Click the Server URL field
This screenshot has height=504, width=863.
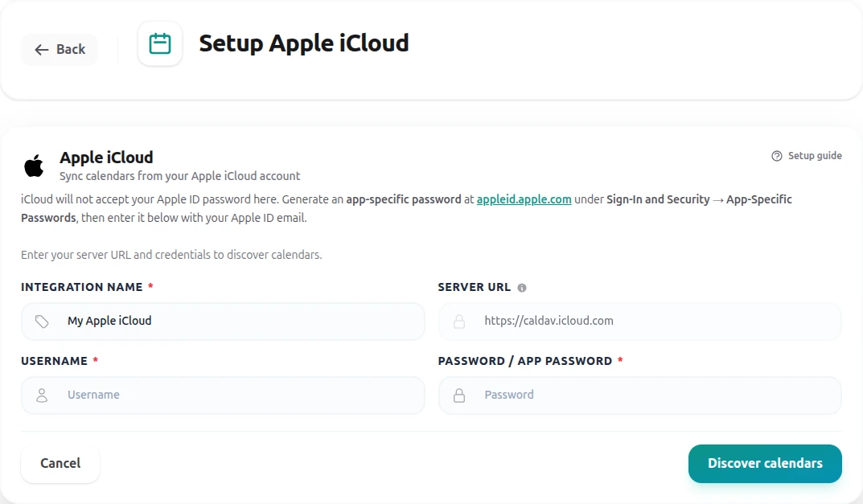639,321
